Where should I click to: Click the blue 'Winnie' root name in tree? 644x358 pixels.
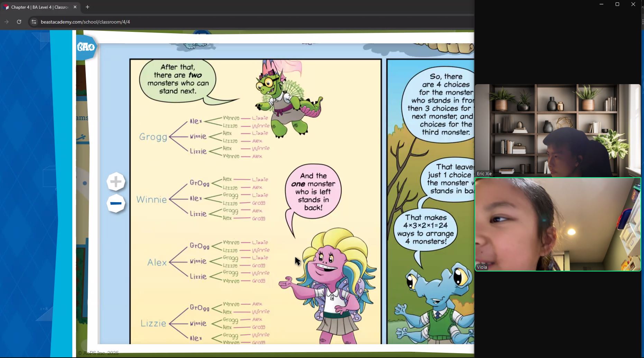coord(151,199)
